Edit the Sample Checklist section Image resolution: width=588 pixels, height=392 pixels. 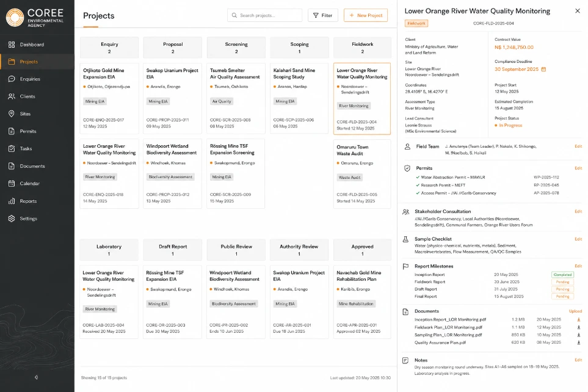tap(578, 239)
